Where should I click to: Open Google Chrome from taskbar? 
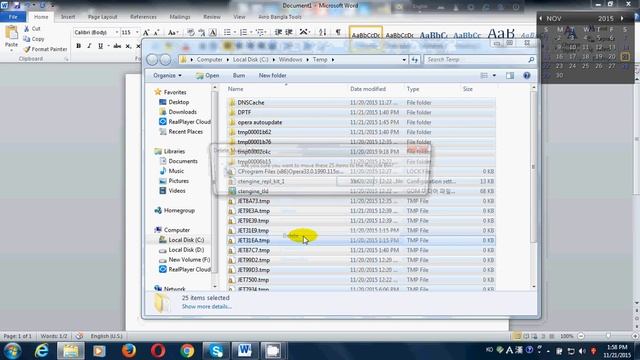tap(187, 351)
